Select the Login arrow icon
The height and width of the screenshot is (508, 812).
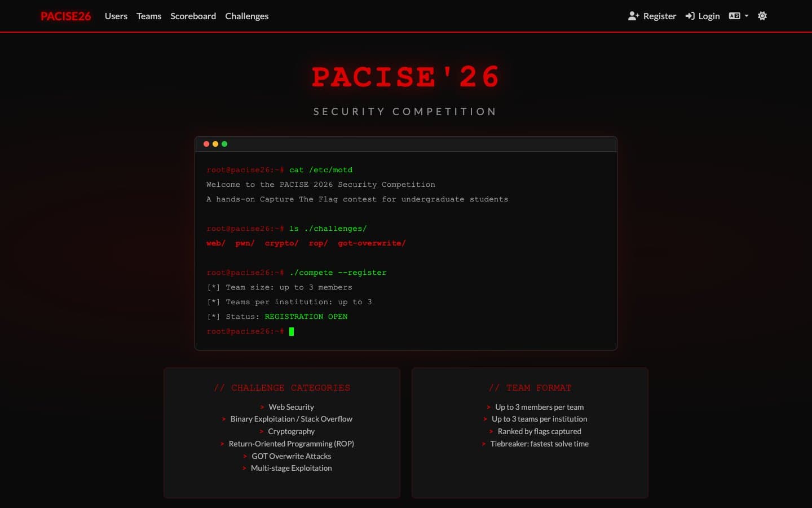click(x=690, y=16)
